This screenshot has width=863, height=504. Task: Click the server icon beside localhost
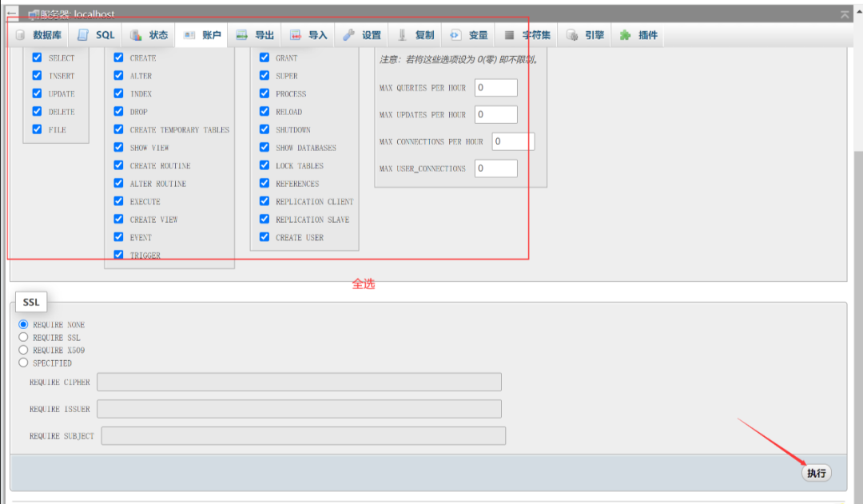click(x=34, y=15)
